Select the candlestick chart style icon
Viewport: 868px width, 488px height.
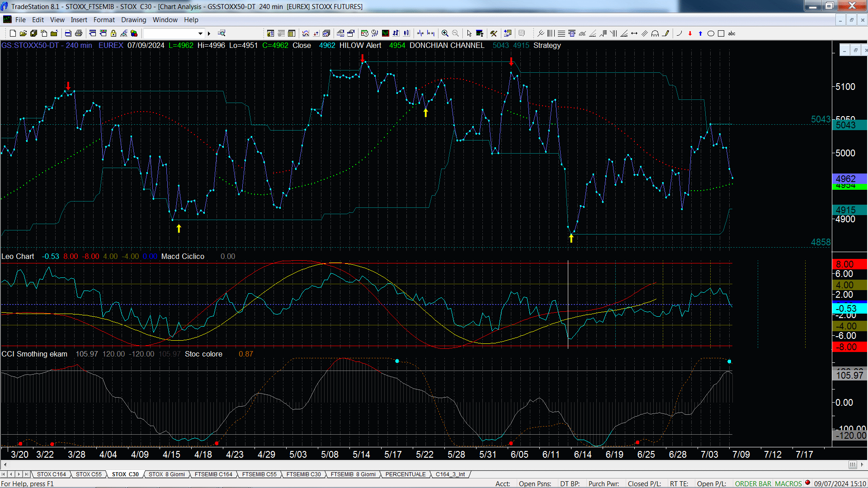(406, 33)
